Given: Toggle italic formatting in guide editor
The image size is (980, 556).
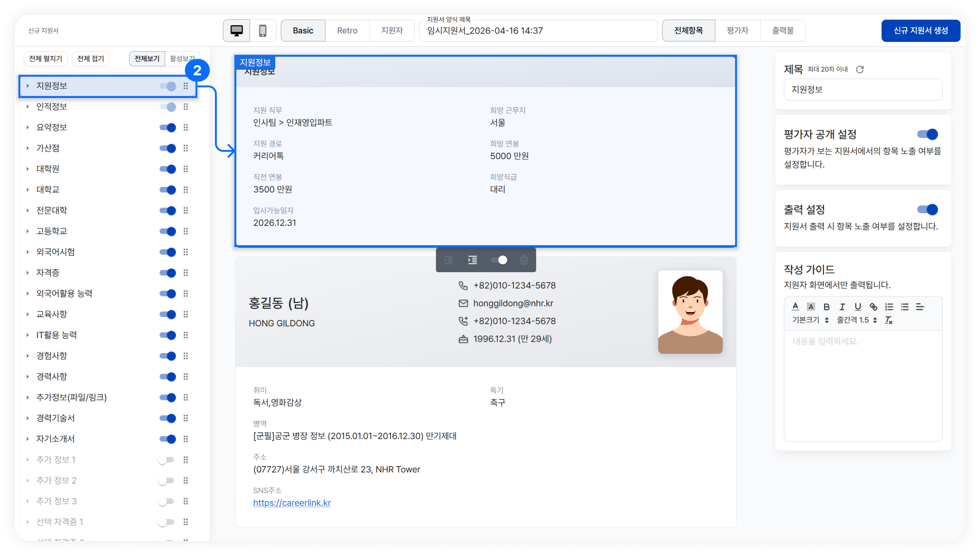Looking at the screenshot, I should [x=842, y=307].
